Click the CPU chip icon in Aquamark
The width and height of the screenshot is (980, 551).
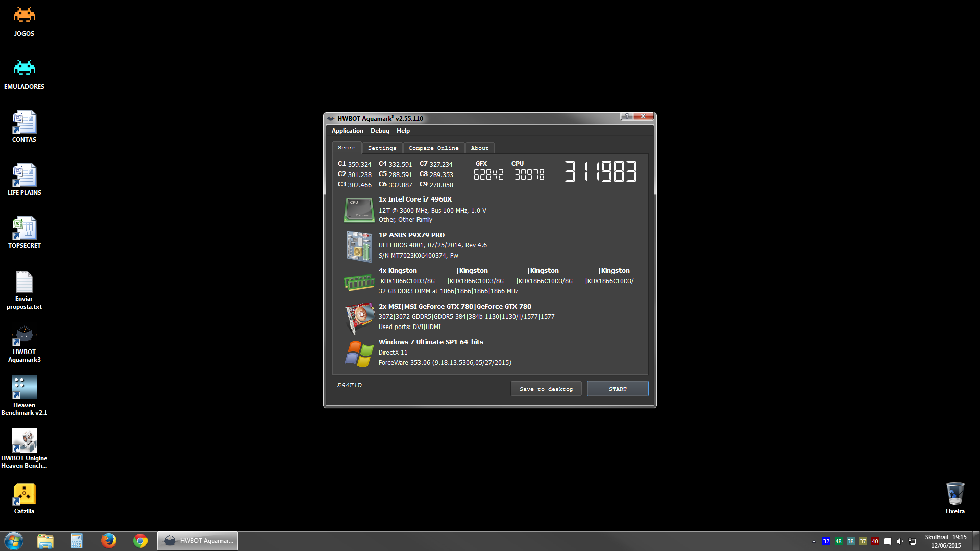(359, 210)
